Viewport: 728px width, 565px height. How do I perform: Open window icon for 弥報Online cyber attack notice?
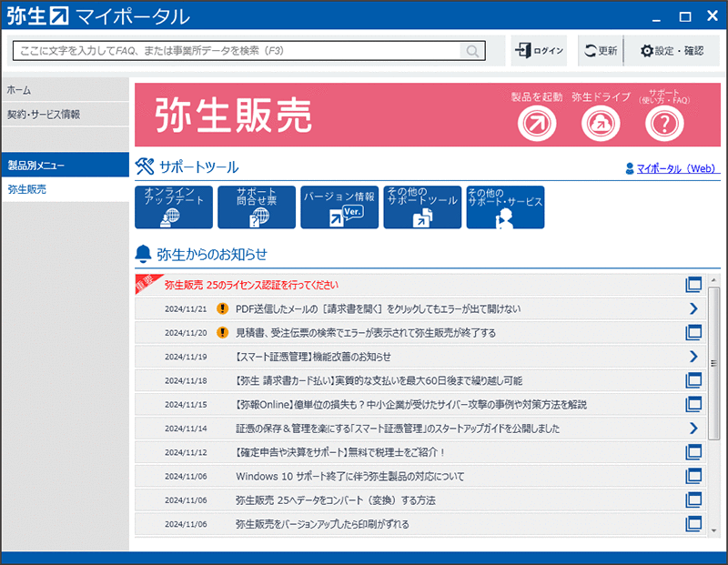(693, 404)
